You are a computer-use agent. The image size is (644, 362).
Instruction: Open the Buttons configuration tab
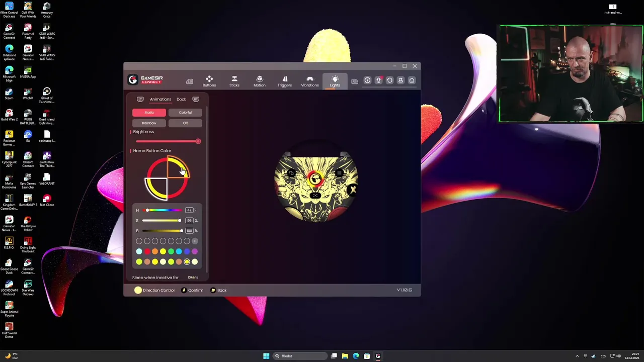click(x=209, y=81)
